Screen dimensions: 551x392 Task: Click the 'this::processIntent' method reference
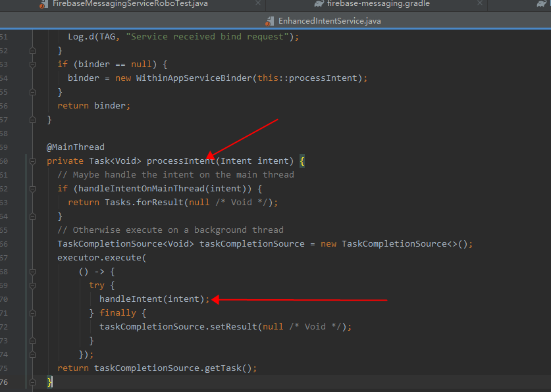307,78
